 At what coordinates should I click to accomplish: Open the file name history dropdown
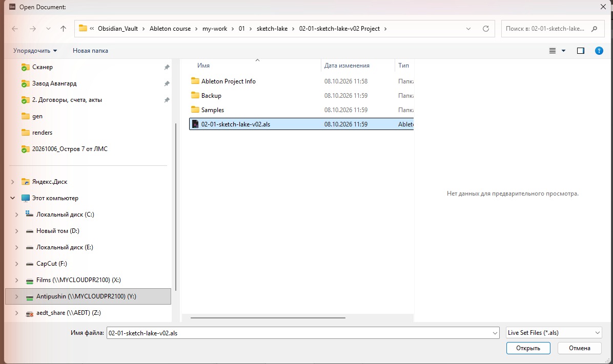pyautogui.click(x=495, y=333)
